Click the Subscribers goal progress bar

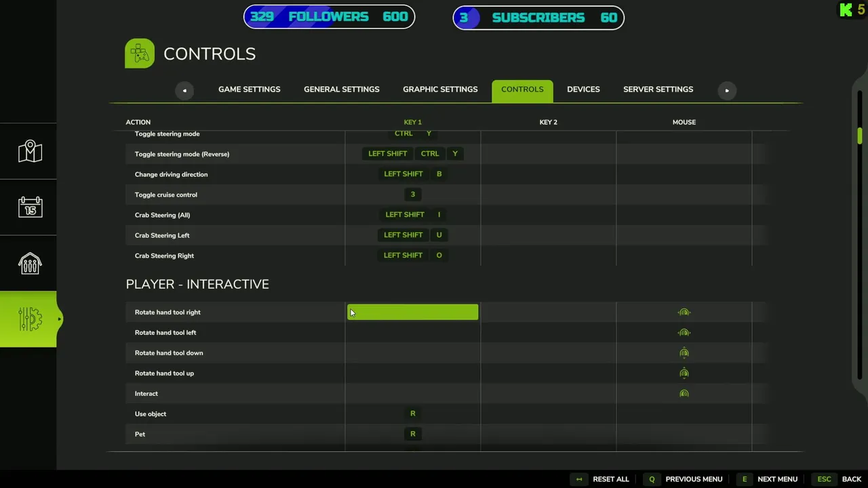click(x=538, y=18)
